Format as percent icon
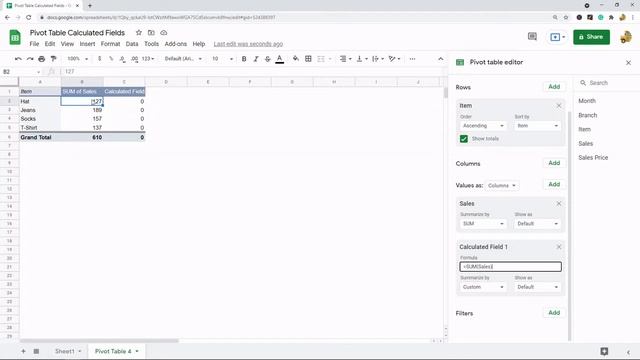The image size is (640, 360). [x=111, y=59]
